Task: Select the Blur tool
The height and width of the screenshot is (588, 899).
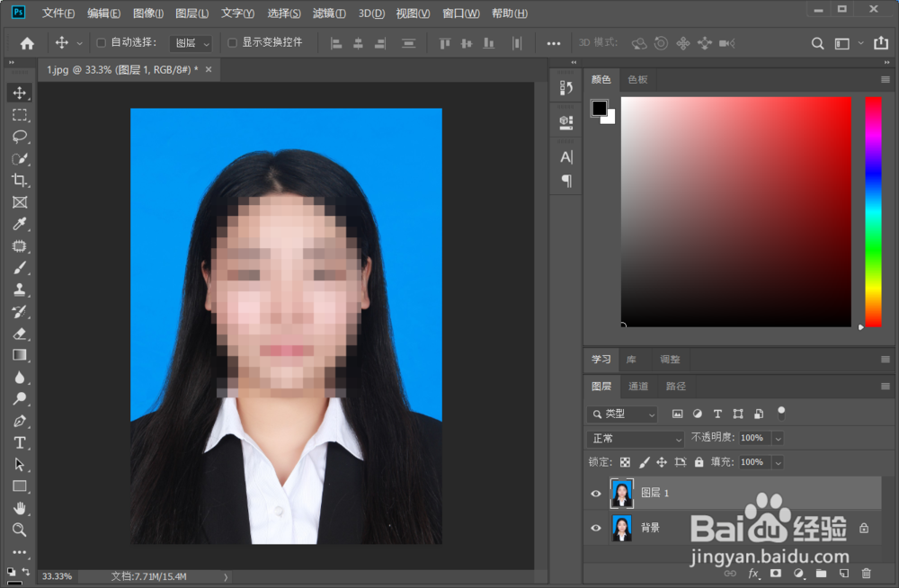Action: point(20,377)
